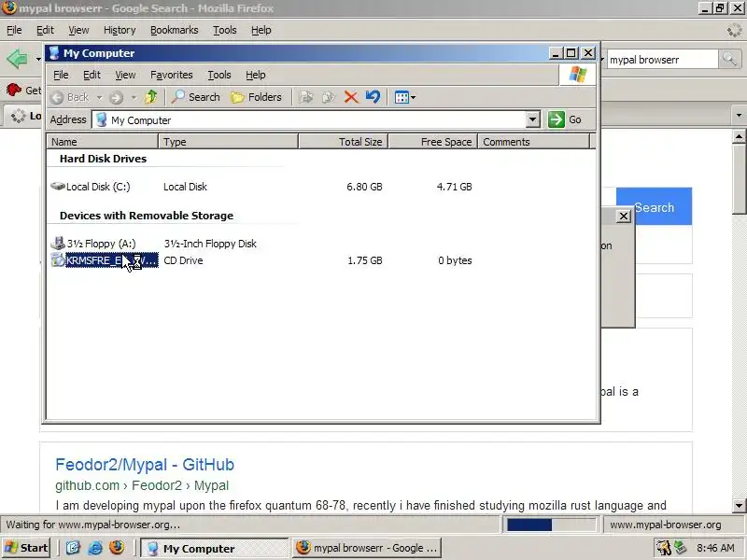This screenshot has height=560, width=747.
Task: Open Firefox History menu
Action: coord(120,30)
